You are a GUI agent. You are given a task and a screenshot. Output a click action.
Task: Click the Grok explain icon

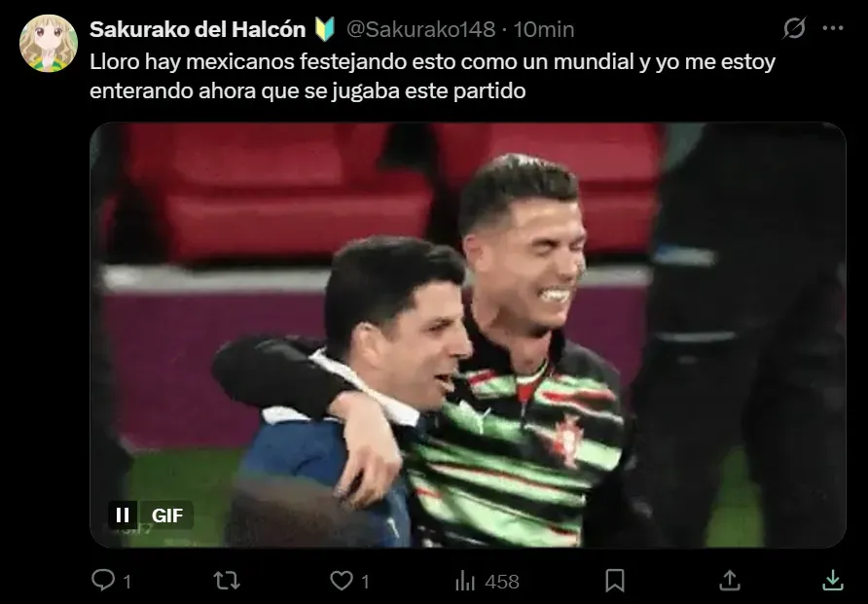coord(794,28)
